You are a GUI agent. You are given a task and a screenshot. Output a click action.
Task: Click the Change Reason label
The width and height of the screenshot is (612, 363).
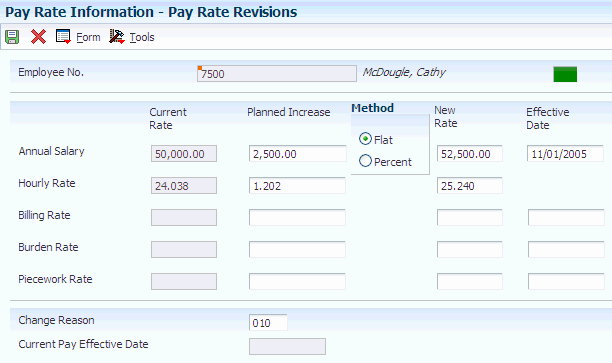coord(56,320)
